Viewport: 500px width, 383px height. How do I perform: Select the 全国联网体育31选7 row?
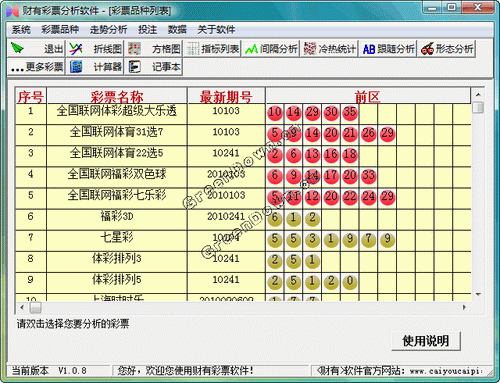[x=243, y=135]
